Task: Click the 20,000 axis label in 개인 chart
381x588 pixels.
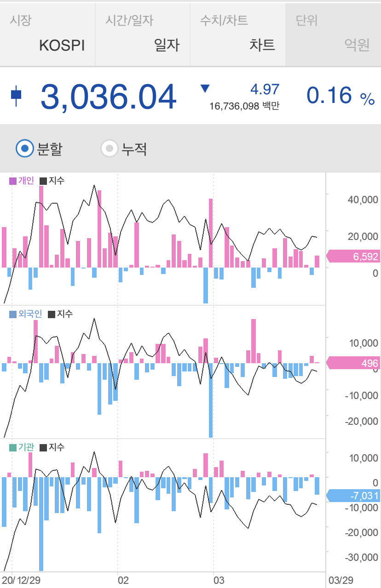Action: click(x=363, y=236)
